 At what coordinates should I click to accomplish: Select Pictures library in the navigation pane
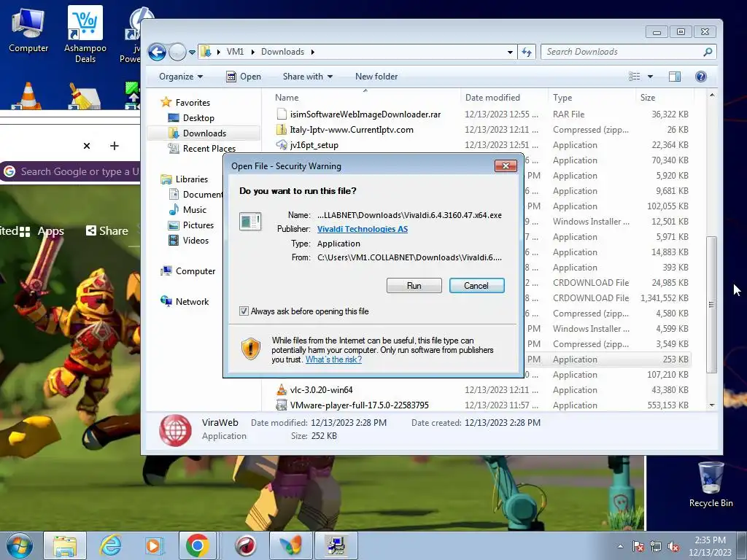[x=198, y=225]
